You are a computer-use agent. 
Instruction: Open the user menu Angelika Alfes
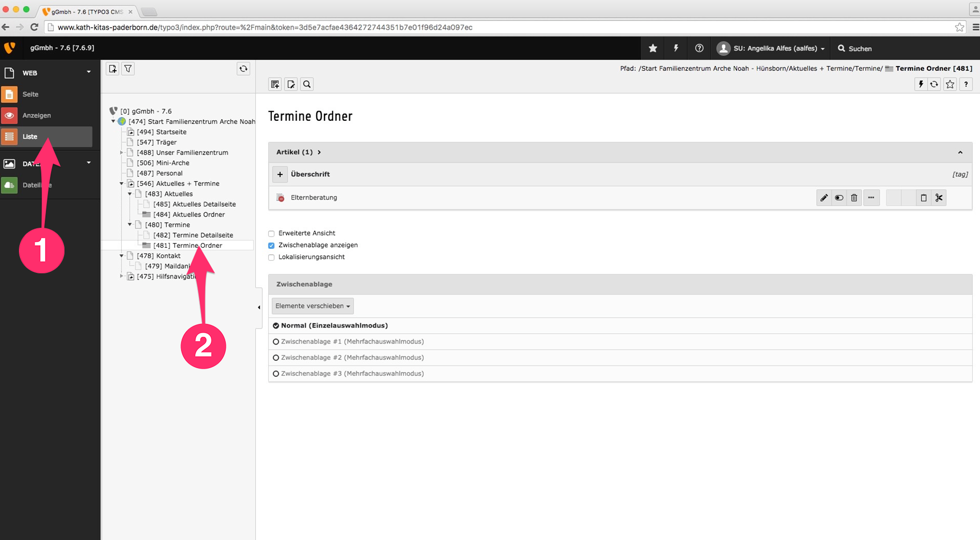coord(773,48)
